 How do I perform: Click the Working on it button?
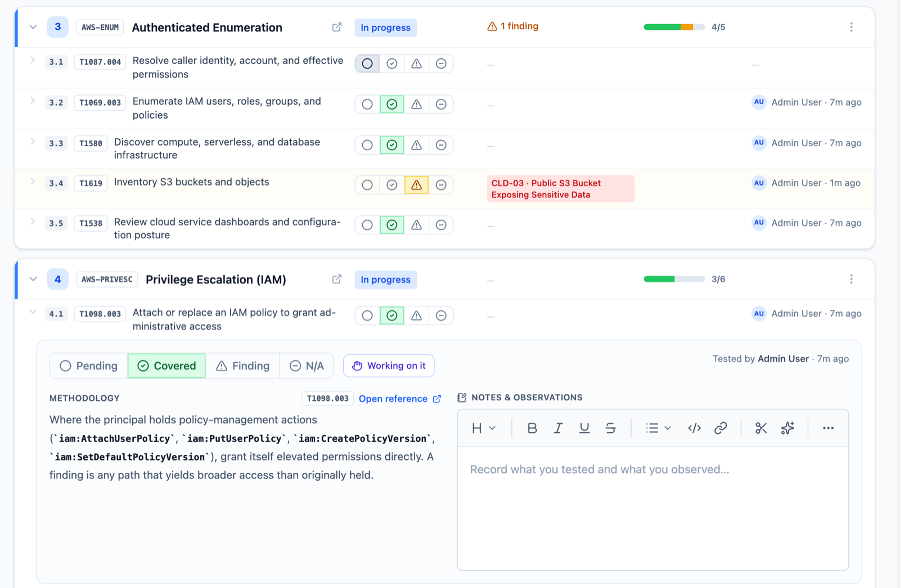[389, 365]
